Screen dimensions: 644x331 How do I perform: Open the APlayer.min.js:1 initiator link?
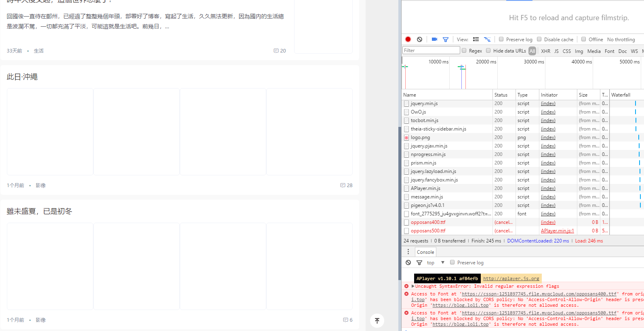click(x=557, y=231)
